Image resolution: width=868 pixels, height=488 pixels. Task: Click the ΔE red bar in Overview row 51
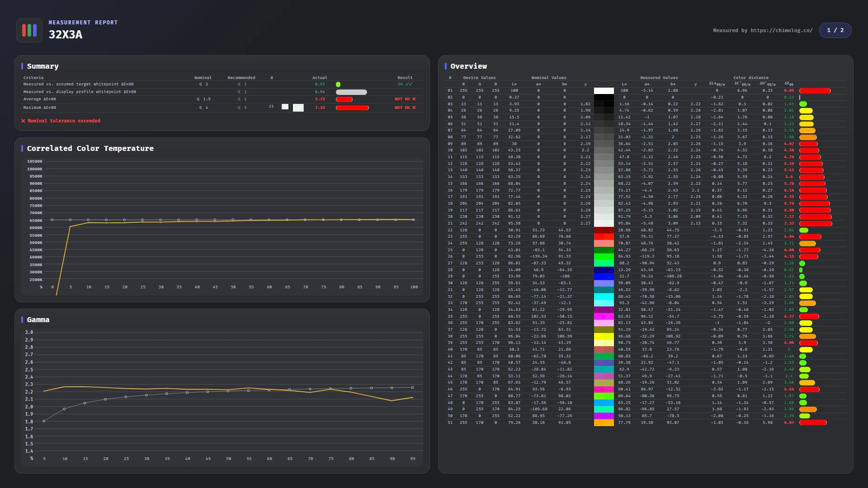[813, 423]
